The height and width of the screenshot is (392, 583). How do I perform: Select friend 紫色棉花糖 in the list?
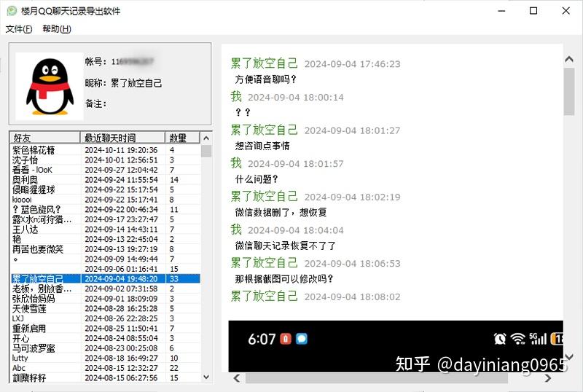(x=34, y=150)
